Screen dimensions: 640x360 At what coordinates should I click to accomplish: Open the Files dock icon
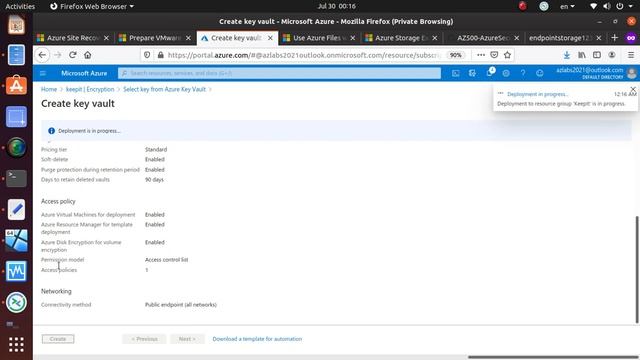pos(16,55)
